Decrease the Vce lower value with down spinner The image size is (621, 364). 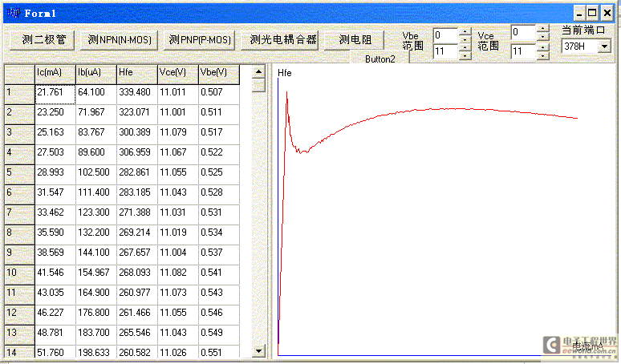click(x=543, y=36)
